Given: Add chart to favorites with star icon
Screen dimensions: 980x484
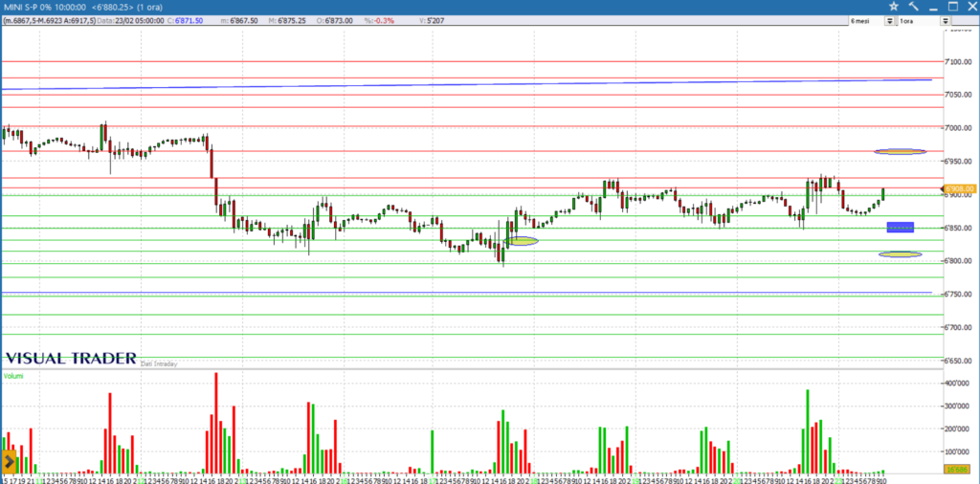Looking at the screenshot, I should point(893,7).
